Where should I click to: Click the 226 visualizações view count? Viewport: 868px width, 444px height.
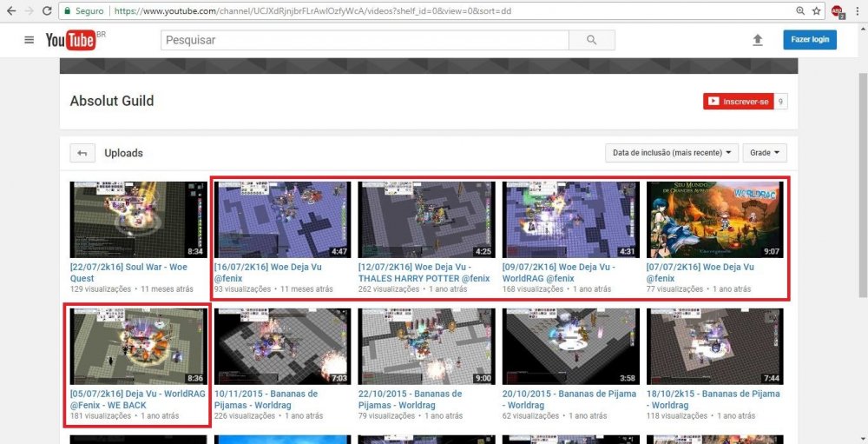[243, 415]
